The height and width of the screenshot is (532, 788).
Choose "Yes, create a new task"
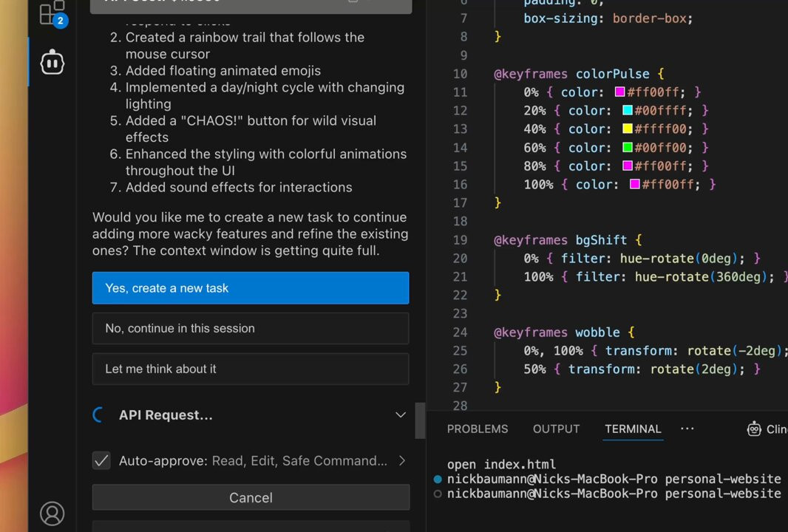click(251, 288)
